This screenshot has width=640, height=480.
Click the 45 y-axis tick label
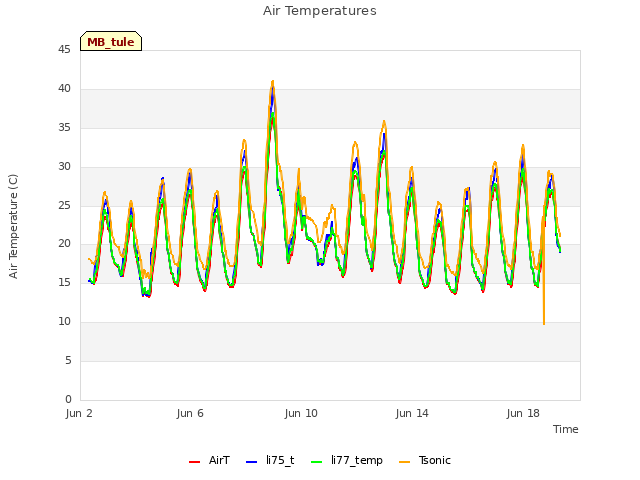(x=64, y=50)
